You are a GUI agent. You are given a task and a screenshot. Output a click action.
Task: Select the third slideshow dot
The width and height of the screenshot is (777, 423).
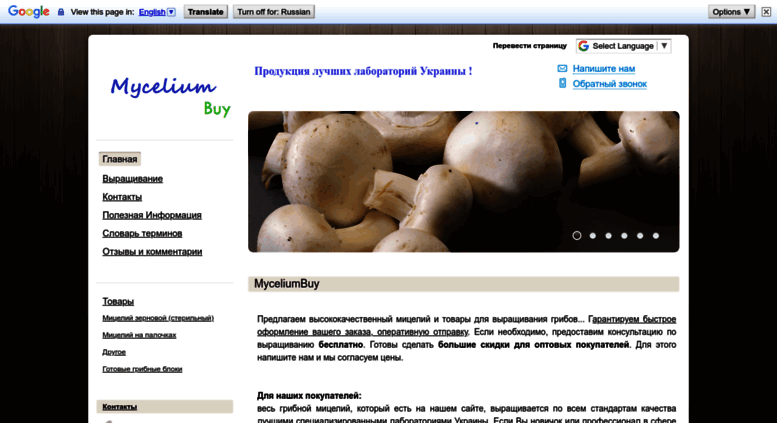609,236
